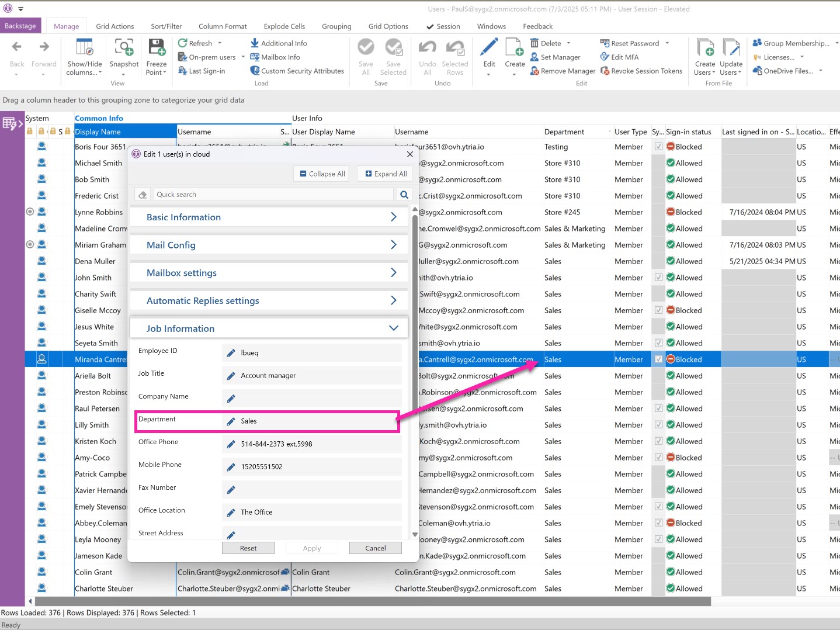Switch to the Sort/Filter ribbon tab
Viewport: 840px width, 630px height.
pyautogui.click(x=166, y=26)
